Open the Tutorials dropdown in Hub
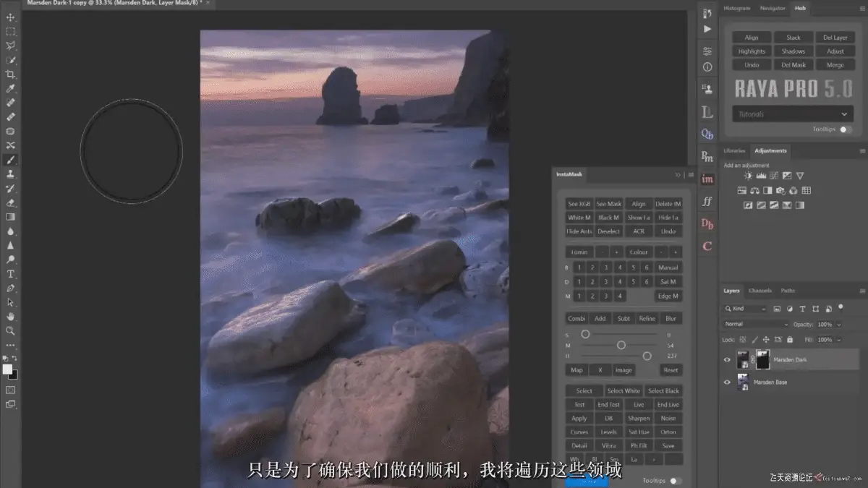This screenshot has width=868, height=488. pos(792,114)
